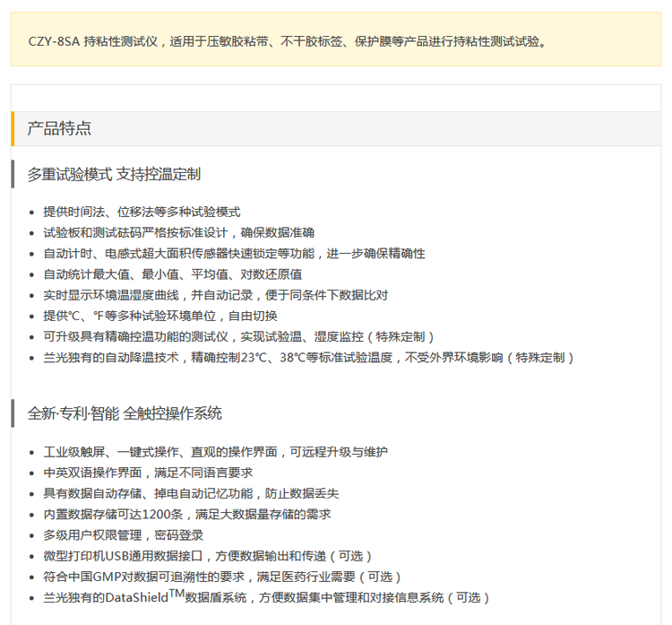Select the 产品特点 section header
The image size is (672, 625).
point(59,128)
